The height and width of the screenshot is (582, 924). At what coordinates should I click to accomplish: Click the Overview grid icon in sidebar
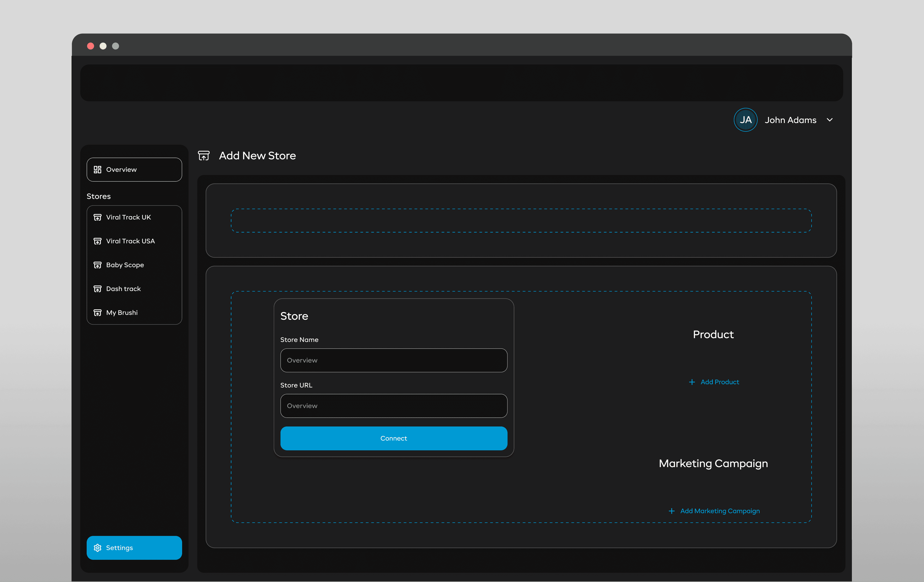point(97,170)
